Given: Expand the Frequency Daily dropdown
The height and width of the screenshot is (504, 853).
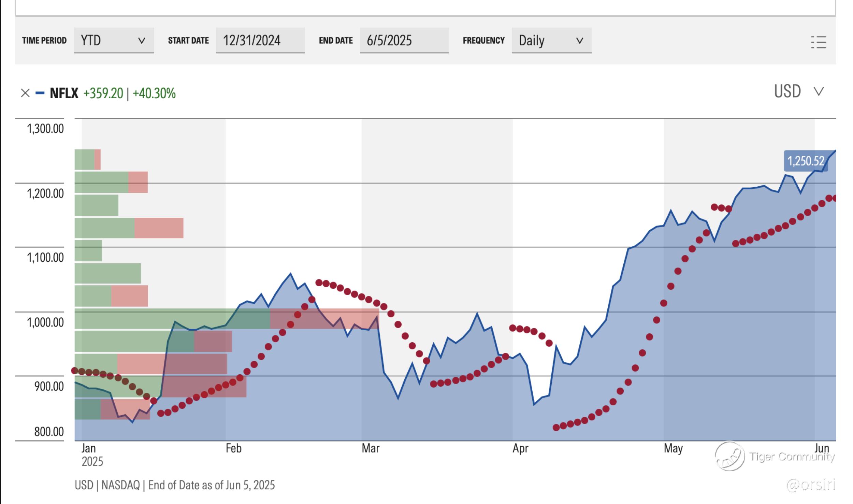Looking at the screenshot, I should [551, 41].
